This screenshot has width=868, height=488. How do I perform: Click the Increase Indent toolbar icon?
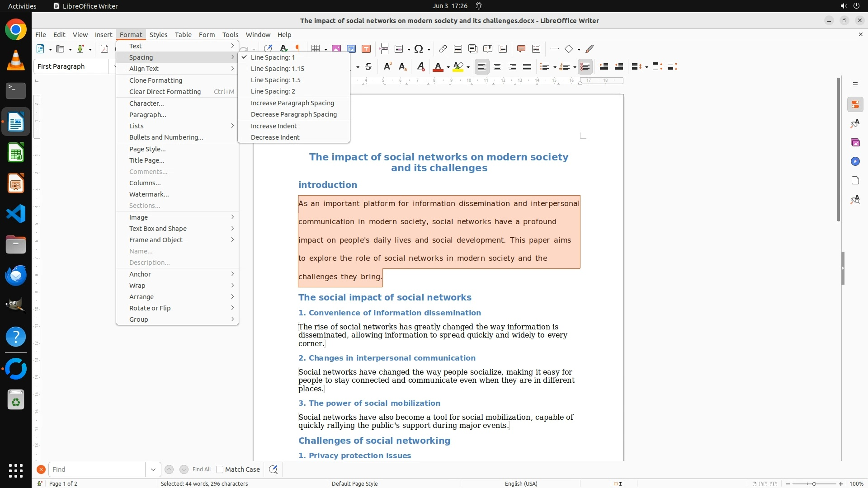(604, 67)
